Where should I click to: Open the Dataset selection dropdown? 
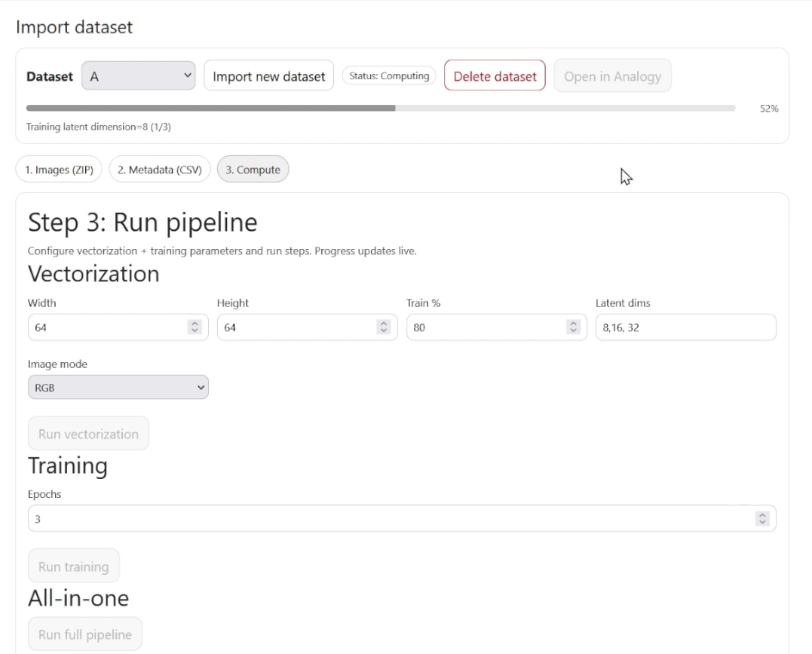pyautogui.click(x=139, y=76)
